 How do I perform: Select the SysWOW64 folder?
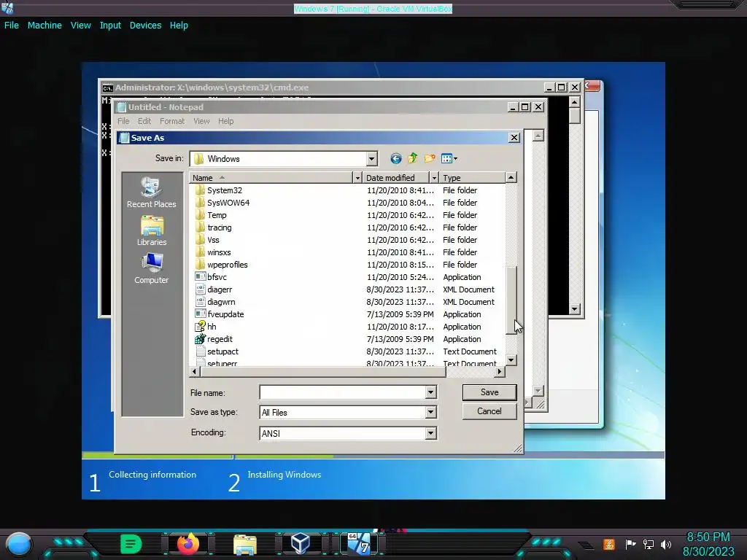228,203
